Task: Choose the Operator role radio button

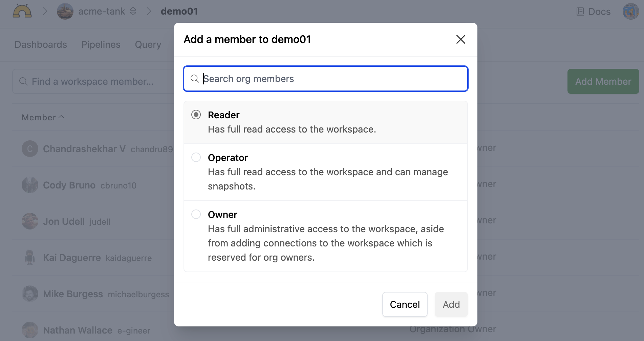Action: click(196, 157)
